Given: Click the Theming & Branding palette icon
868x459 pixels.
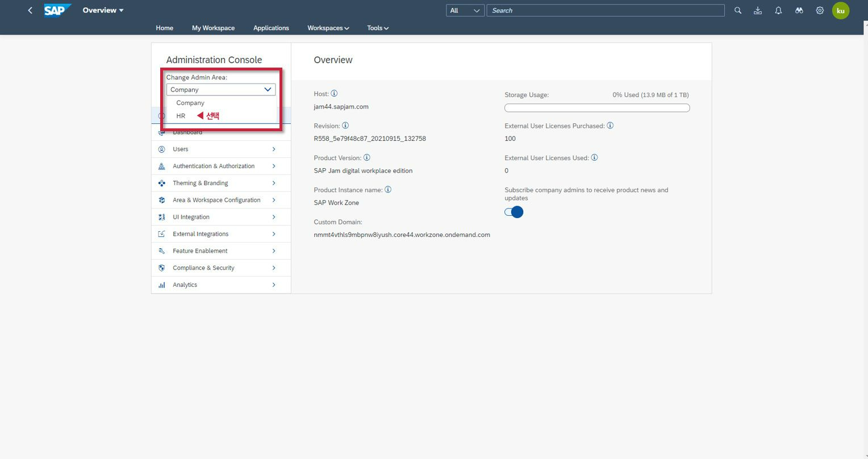Looking at the screenshot, I should click(161, 183).
